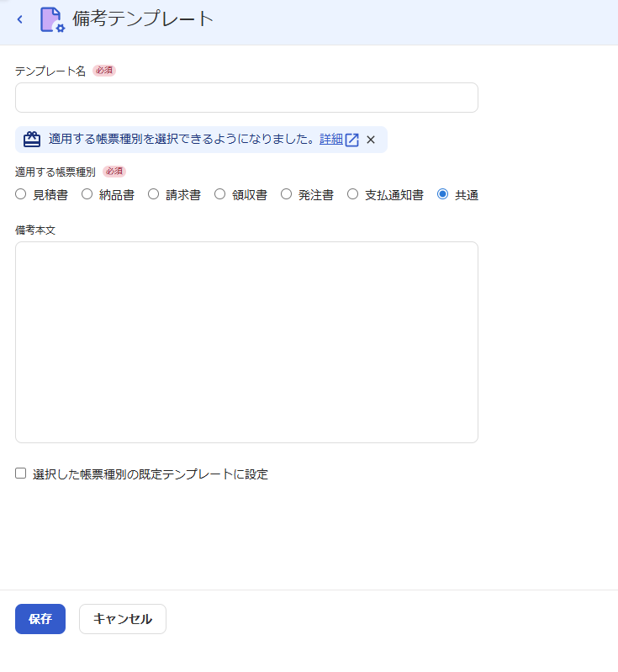Check 選択した帳票種別の既定テンプレートに設定 checkbox
618x672 pixels.
[x=20, y=474]
